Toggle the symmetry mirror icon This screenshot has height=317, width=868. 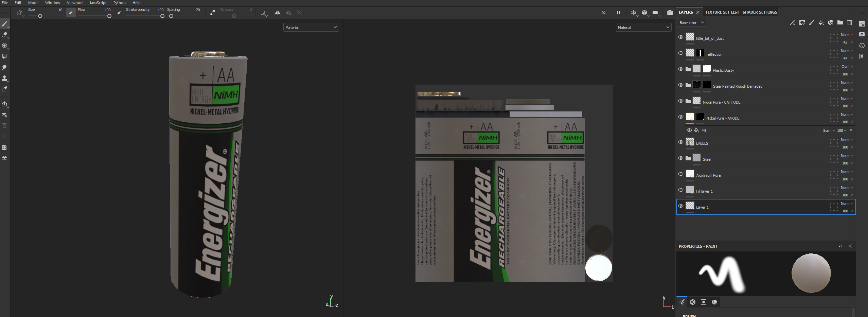click(x=278, y=13)
